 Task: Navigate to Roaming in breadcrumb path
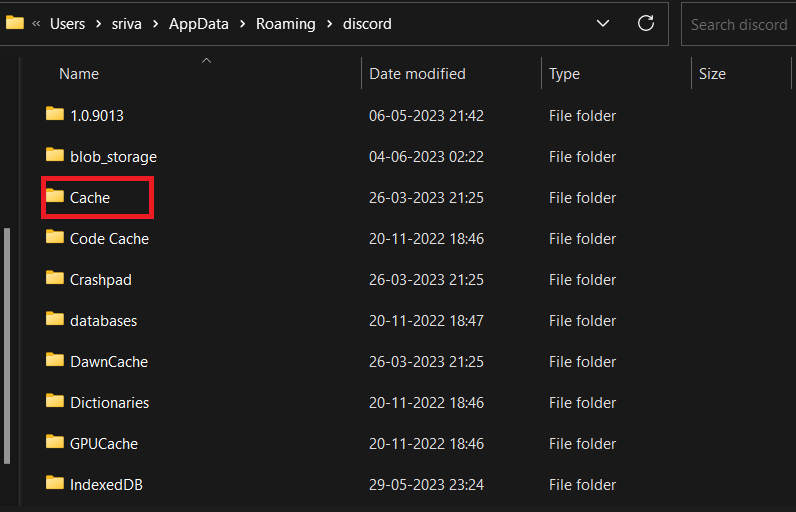click(x=285, y=24)
